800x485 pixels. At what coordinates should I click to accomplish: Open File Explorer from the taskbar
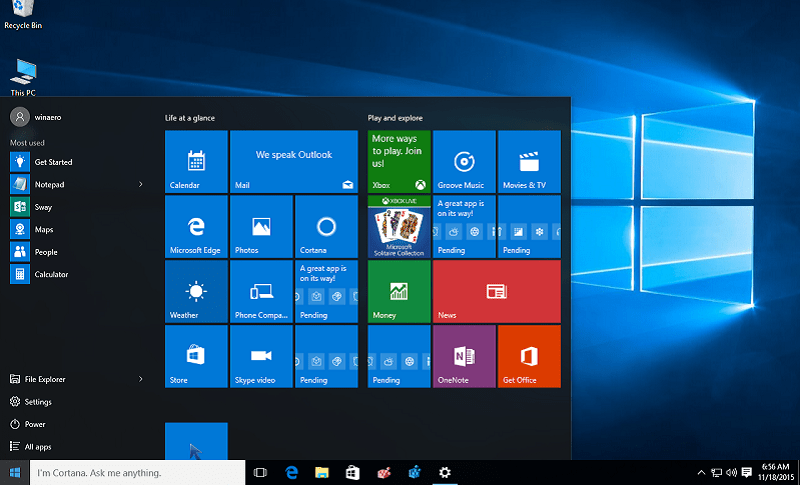click(322, 473)
